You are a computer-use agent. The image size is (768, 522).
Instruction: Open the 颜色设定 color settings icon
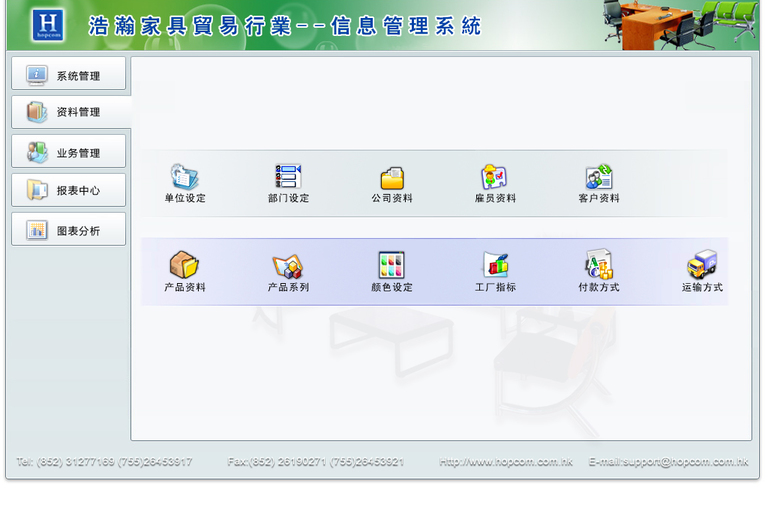tap(392, 266)
